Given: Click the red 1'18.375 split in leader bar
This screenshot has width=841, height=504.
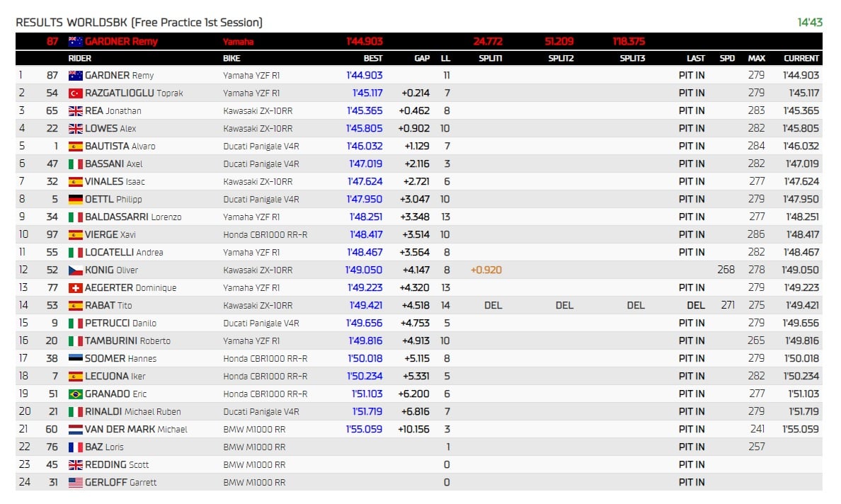Looking at the screenshot, I should [629, 41].
